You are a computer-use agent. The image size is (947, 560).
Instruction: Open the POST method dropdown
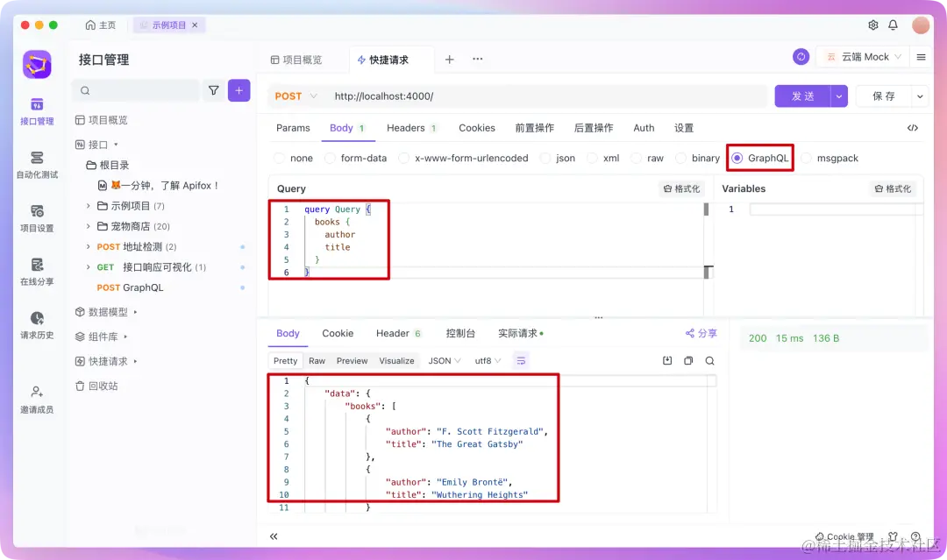296,96
